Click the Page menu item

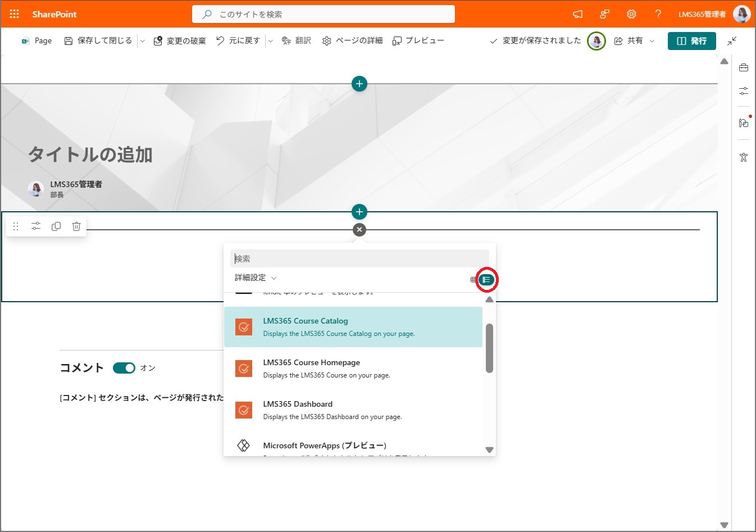tap(37, 41)
